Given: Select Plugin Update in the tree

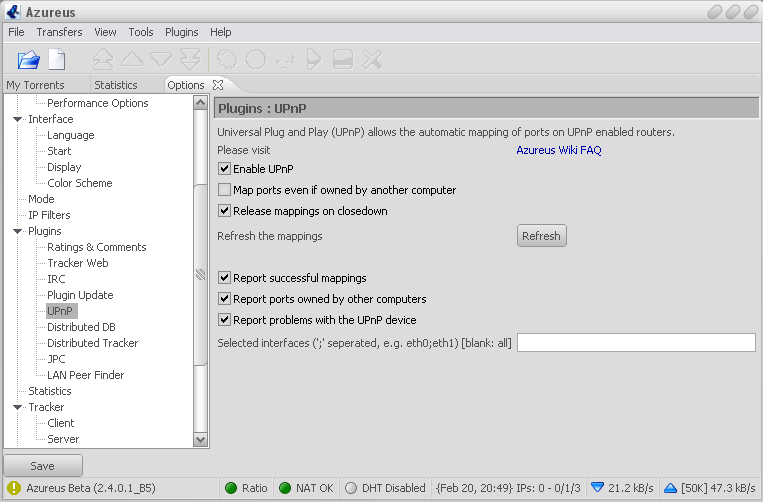Looking at the screenshot, I should click(80, 295).
